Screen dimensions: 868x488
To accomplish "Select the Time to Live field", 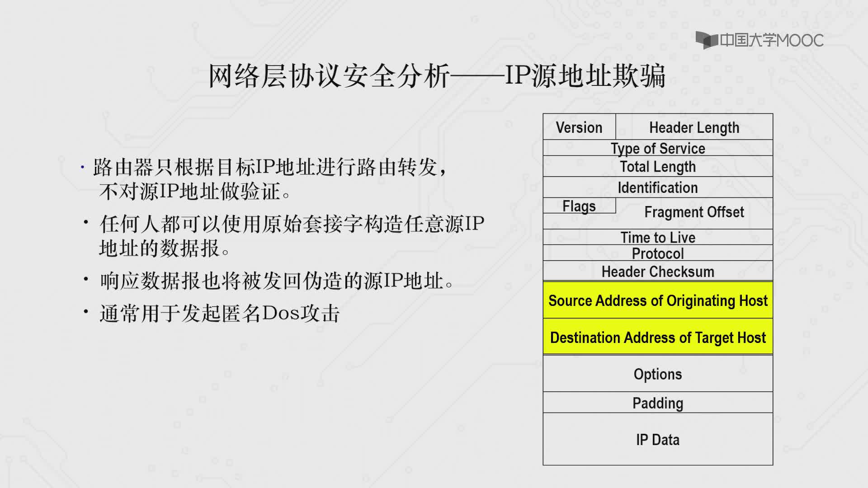I will (658, 237).
